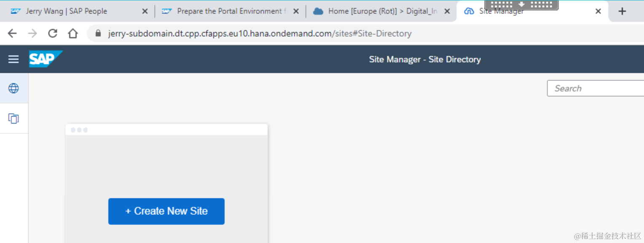The width and height of the screenshot is (644, 243).
Task: Open the browser home page
Action: coord(73,33)
